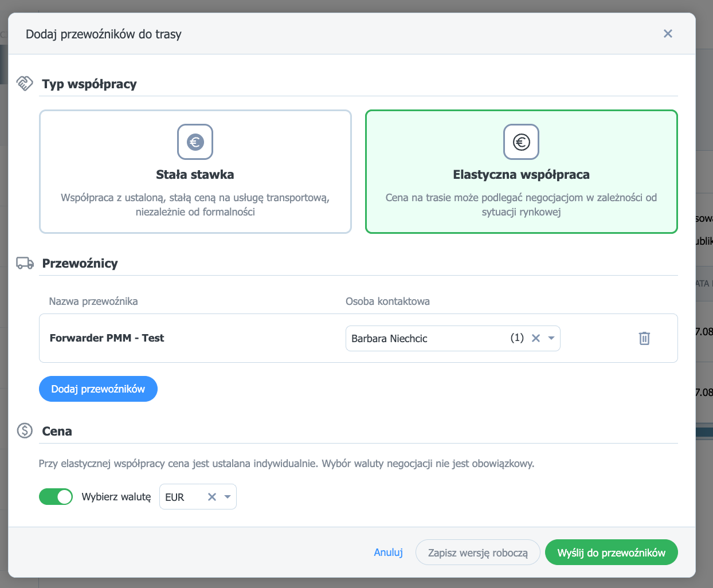Toggle the Wybierz walutę switch off
The image size is (713, 588).
pyautogui.click(x=56, y=496)
